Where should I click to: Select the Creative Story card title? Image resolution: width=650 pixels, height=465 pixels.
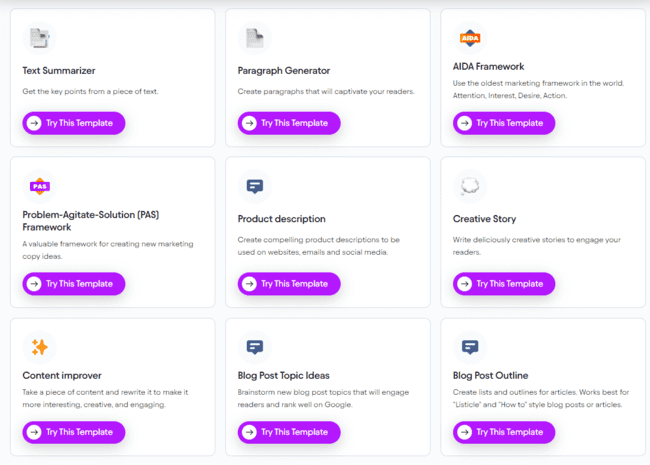pos(484,219)
